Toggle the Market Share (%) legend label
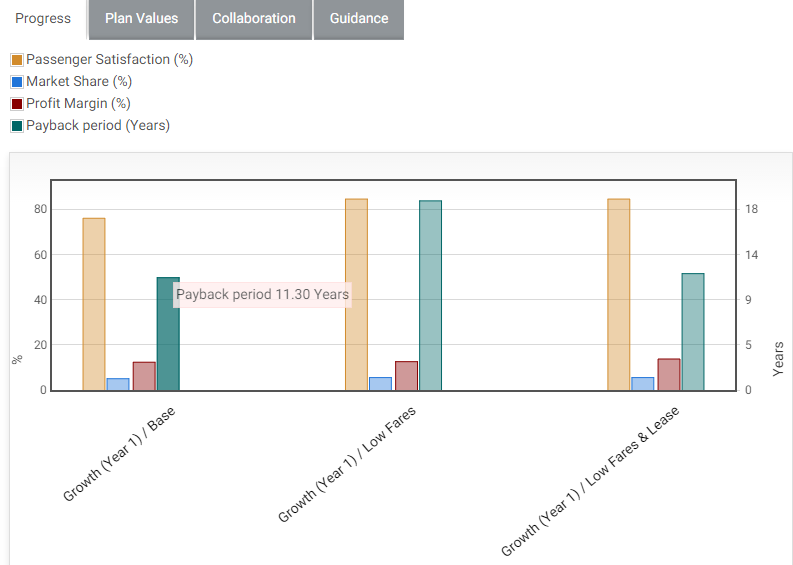The image size is (793, 565). (79, 81)
